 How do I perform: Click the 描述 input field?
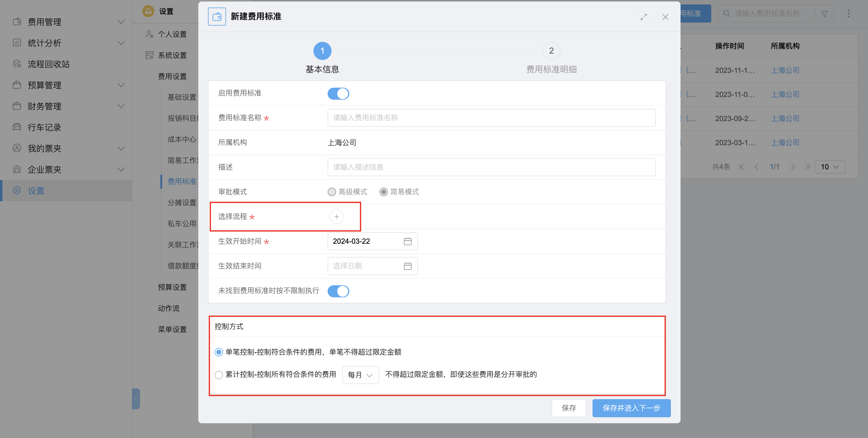tap(491, 167)
